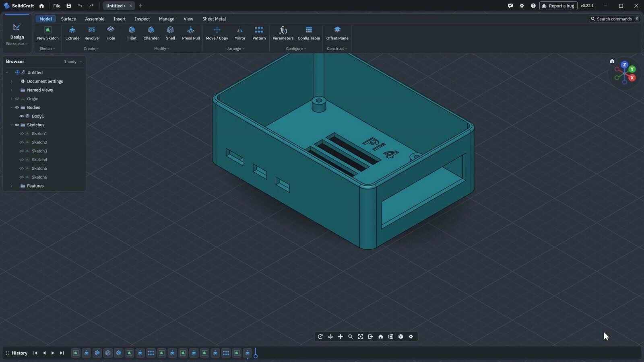The height and width of the screenshot is (362, 644).
Task: Open the Config Table
Action: pyautogui.click(x=309, y=33)
